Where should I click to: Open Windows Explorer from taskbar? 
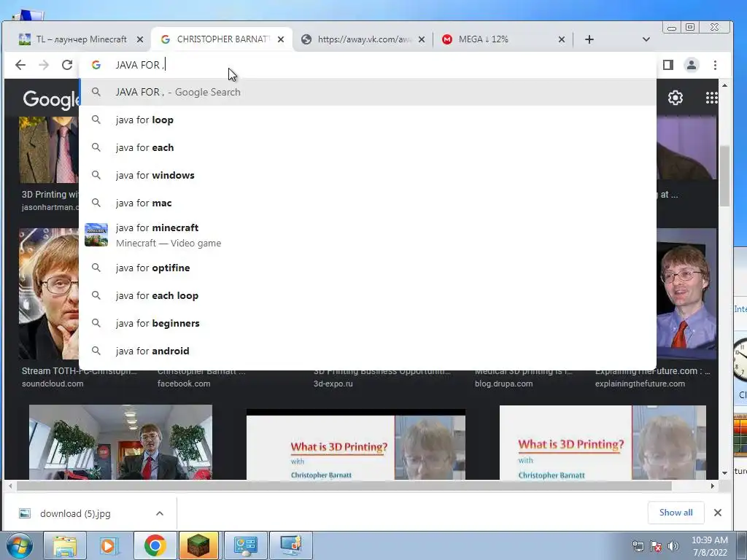65,545
